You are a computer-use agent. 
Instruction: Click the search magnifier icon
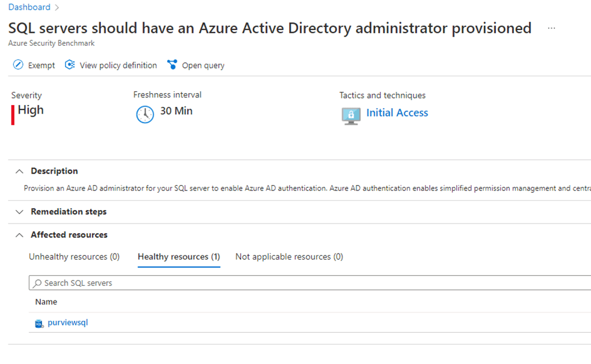(38, 283)
